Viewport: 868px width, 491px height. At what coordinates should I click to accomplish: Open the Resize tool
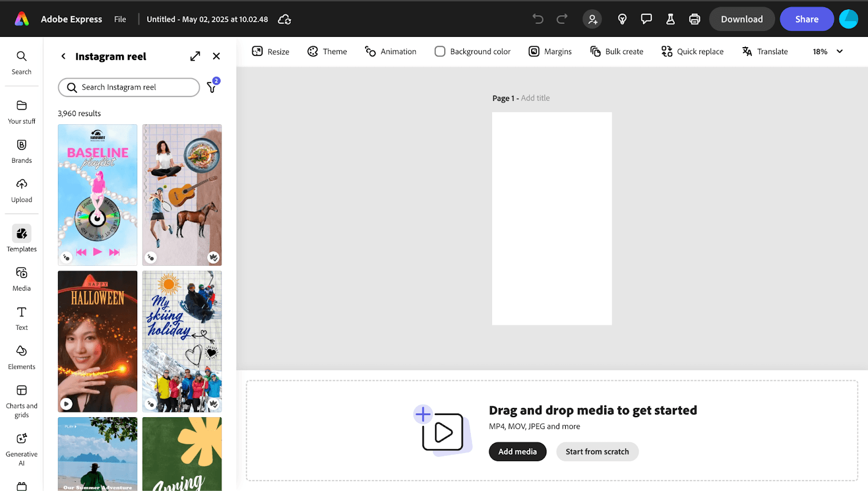coord(270,52)
